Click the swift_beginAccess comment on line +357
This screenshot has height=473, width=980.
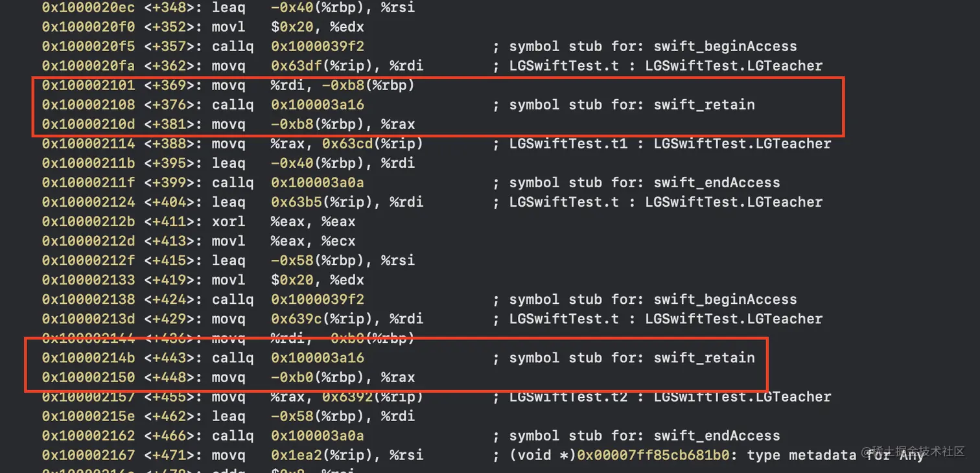pyautogui.click(x=653, y=47)
